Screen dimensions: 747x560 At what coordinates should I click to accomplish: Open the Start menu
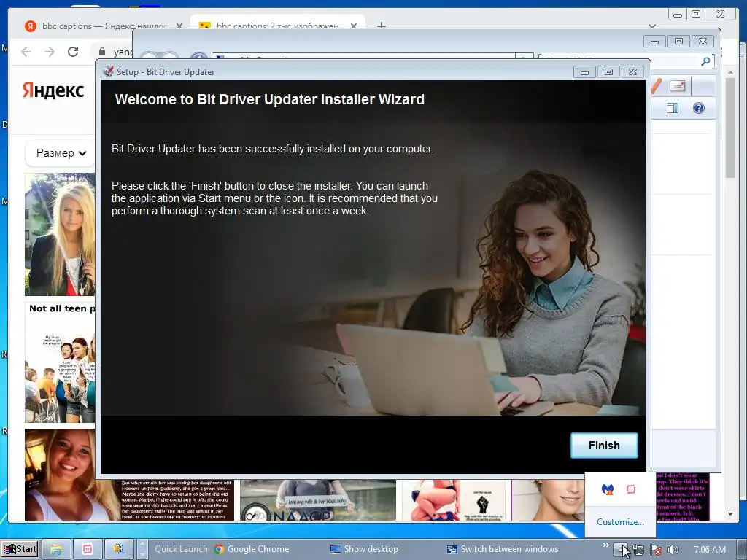click(x=20, y=549)
